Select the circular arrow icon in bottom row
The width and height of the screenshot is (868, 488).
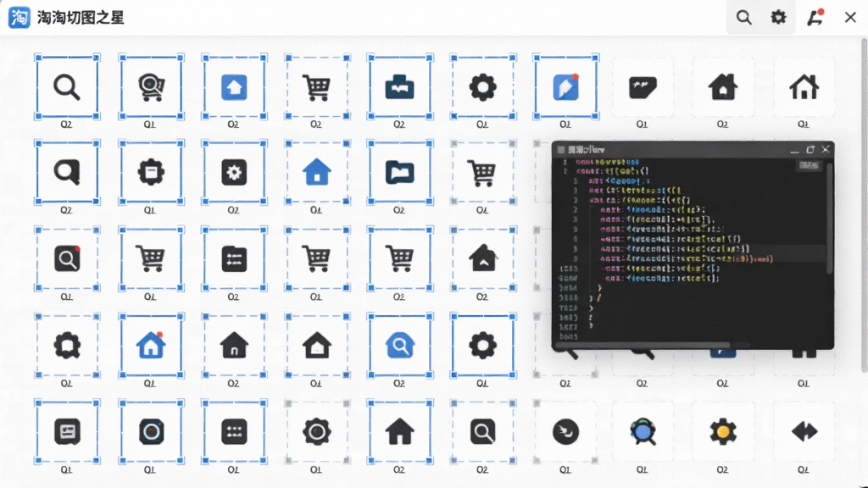click(565, 431)
